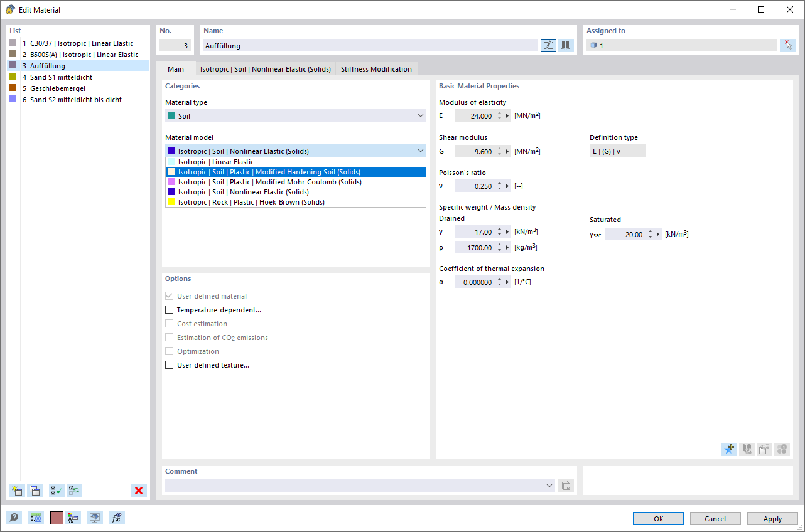Open the Material type Soil dropdown
Image resolution: width=805 pixels, height=532 pixels.
click(296, 116)
